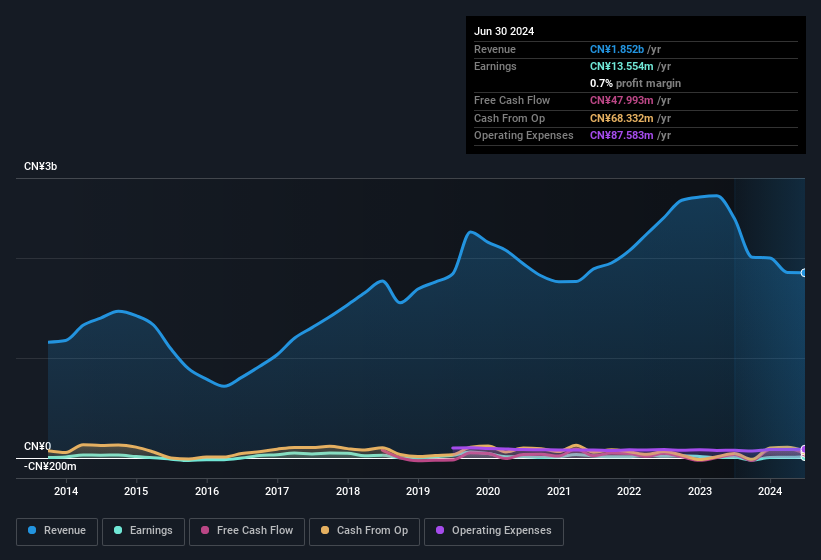Screen dimensions: 821x560
Task: Click the Revenue data point marker at Jun 2024
Action: click(804, 273)
